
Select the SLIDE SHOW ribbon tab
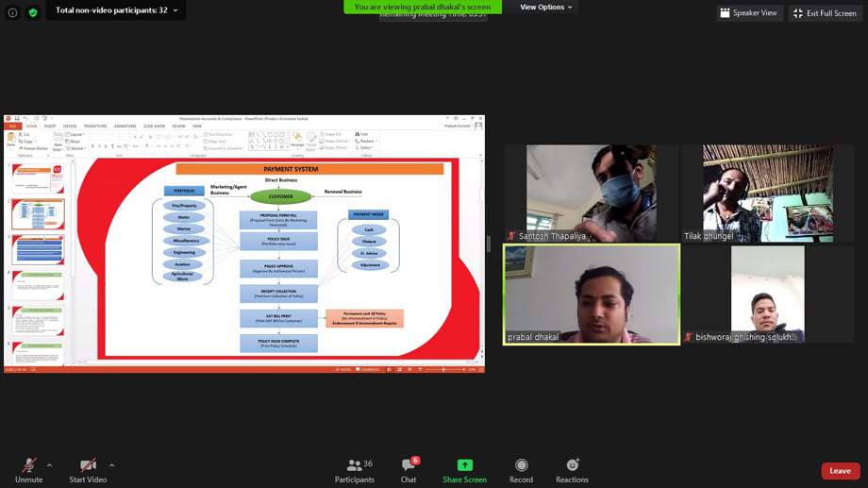coord(153,126)
